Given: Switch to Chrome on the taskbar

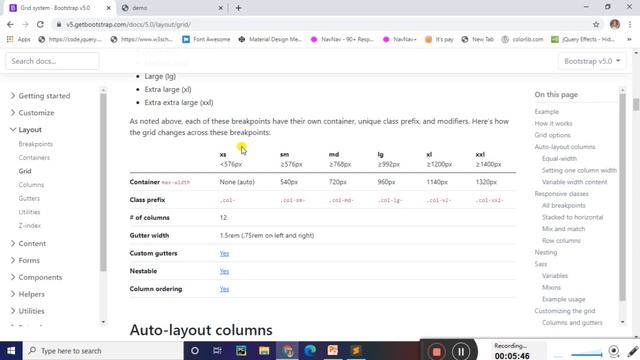Looking at the screenshot, I should [287, 351].
